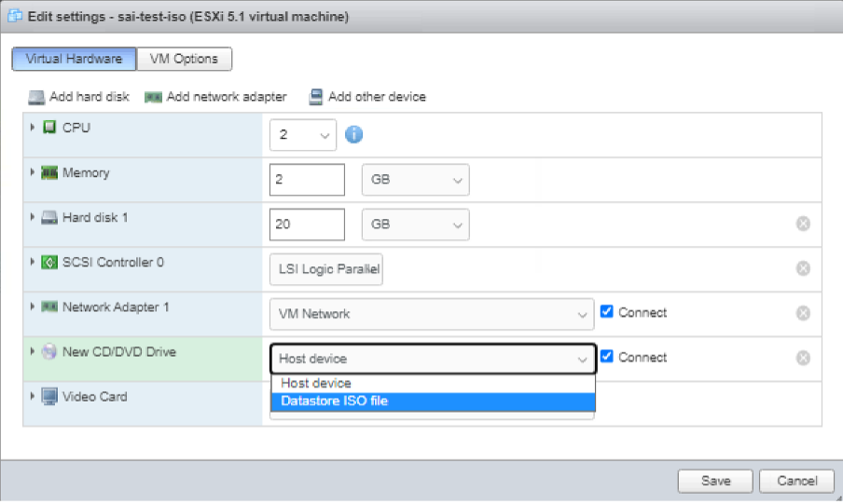Click the Save button
The width and height of the screenshot is (843, 504).
click(x=715, y=481)
